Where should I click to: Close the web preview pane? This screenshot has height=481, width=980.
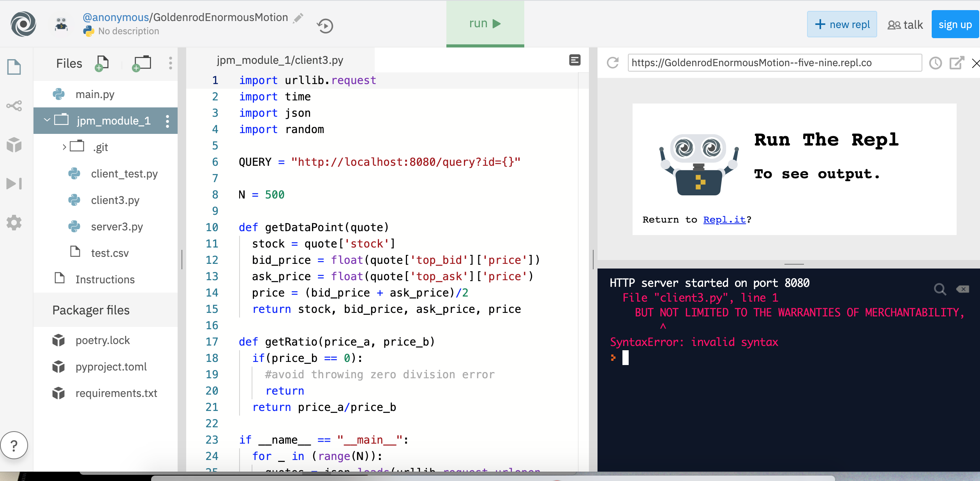point(975,63)
